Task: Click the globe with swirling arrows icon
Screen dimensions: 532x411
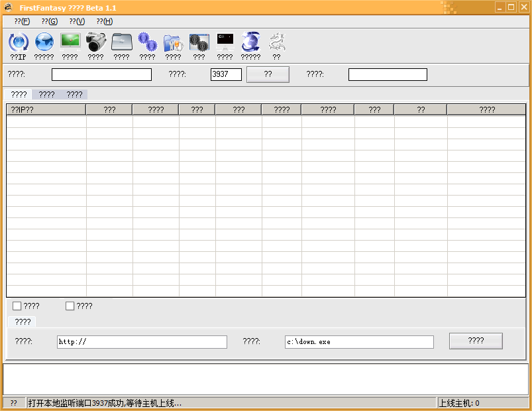Action: pos(250,42)
